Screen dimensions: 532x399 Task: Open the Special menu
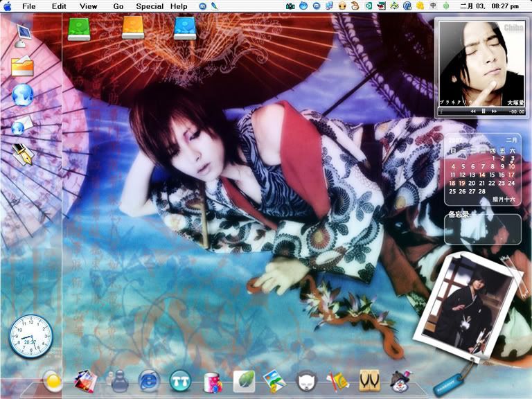(x=150, y=6)
